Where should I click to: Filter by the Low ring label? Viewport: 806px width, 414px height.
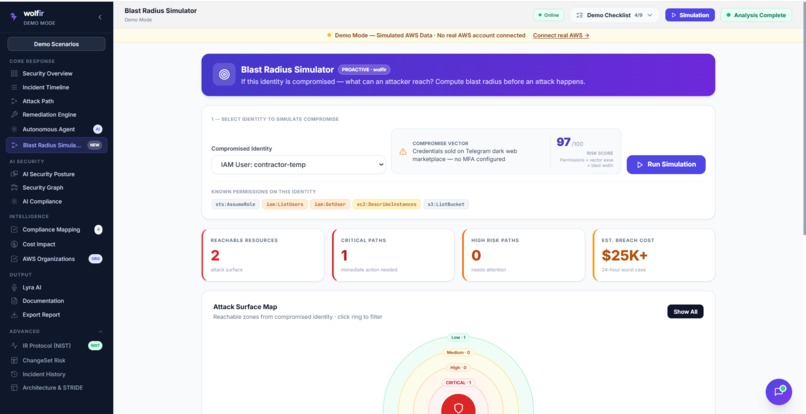click(x=458, y=337)
